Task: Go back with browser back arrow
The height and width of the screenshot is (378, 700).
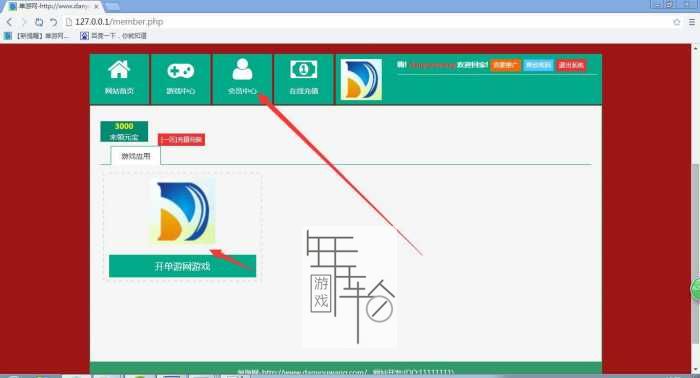Action: 9,21
